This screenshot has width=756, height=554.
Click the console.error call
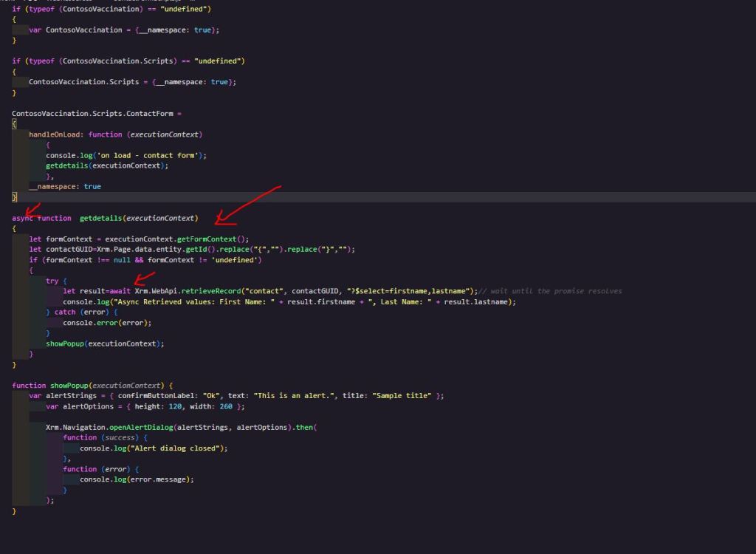click(x=94, y=323)
